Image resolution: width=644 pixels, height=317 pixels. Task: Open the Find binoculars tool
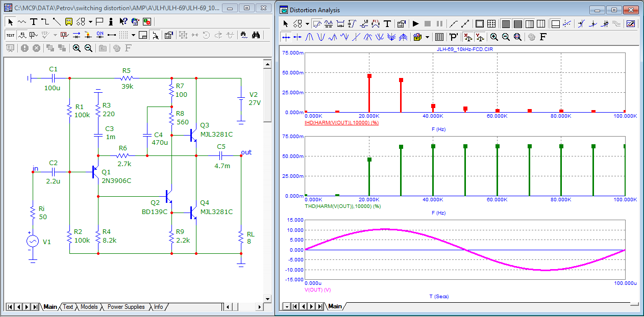click(x=257, y=35)
